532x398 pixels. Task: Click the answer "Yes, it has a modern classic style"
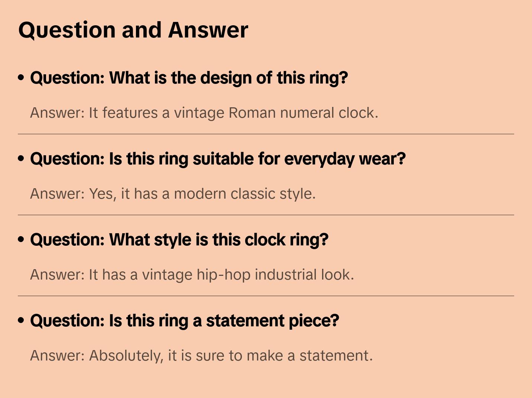[x=173, y=194]
